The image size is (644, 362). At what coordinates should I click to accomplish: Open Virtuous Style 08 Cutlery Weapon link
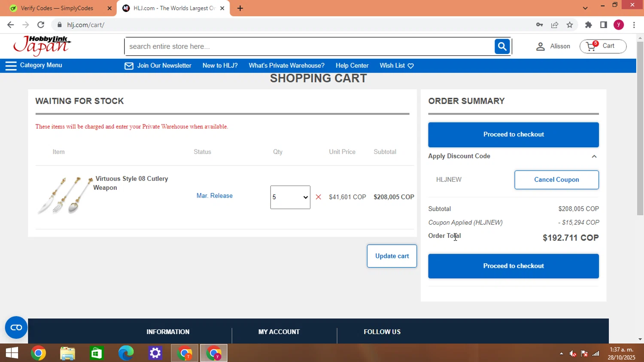[131, 183]
